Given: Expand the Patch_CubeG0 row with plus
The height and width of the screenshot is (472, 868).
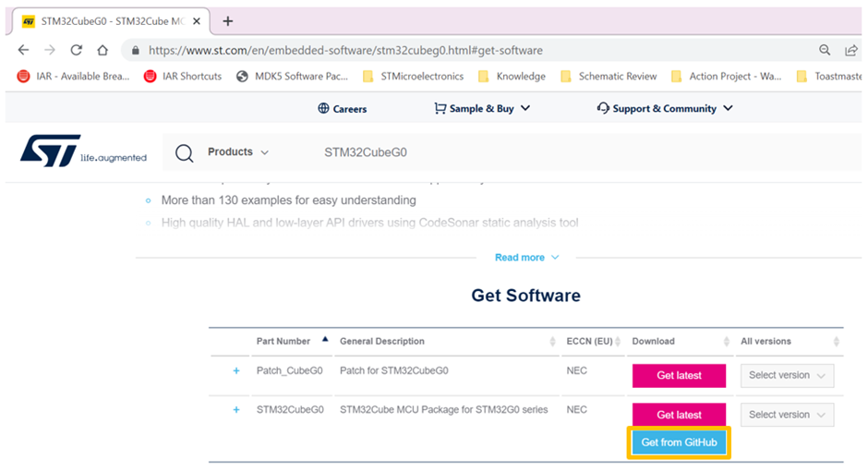Looking at the screenshot, I should 236,370.
